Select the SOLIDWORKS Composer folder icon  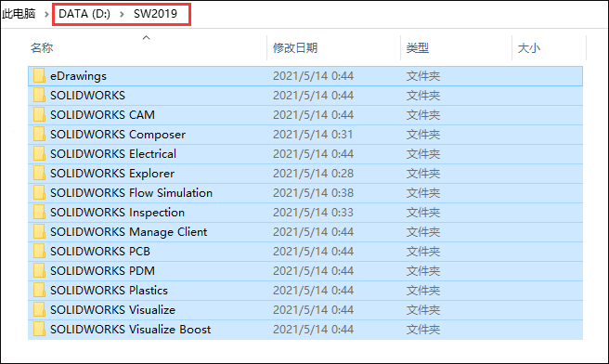[x=39, y=134]
